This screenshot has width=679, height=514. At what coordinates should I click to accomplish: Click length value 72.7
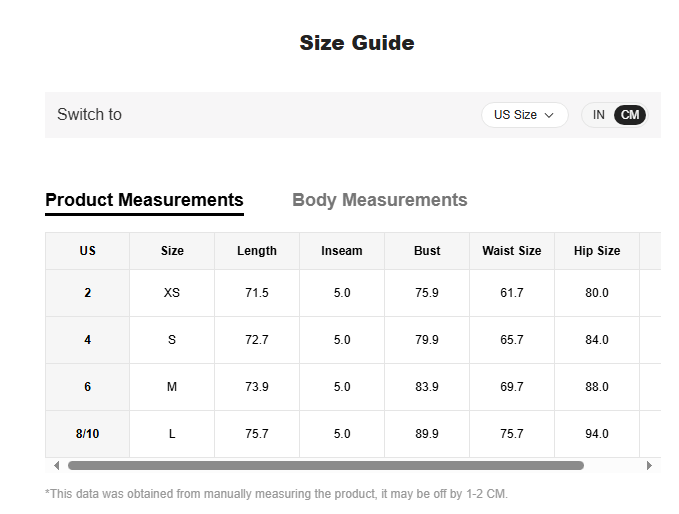257,340
